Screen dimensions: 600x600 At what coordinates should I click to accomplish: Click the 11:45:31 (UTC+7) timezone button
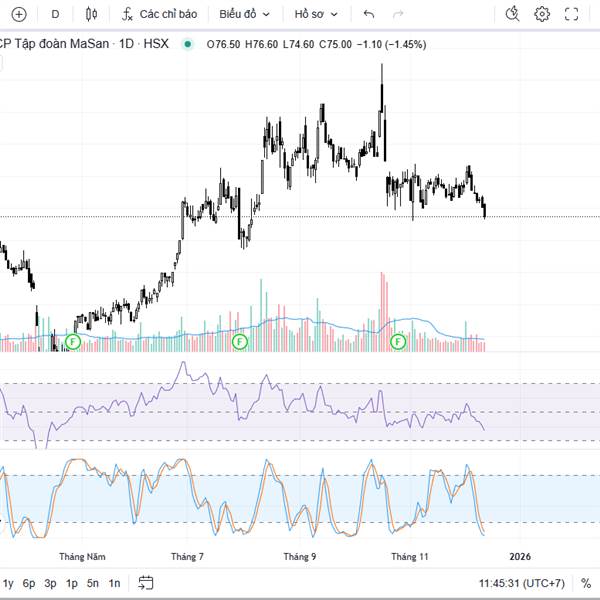tap(522, 583)
